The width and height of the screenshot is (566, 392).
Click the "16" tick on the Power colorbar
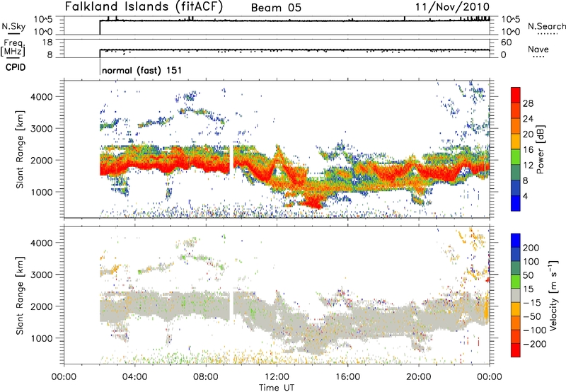(x=528, y=149)
